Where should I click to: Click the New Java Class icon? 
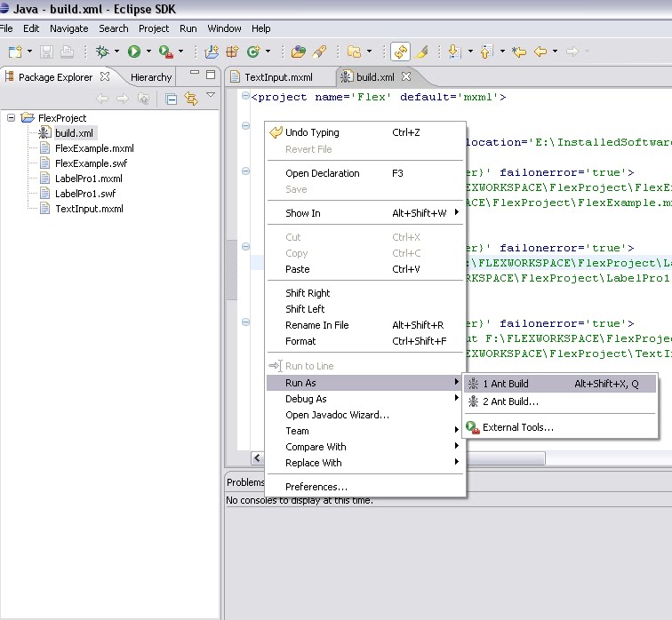253,52
